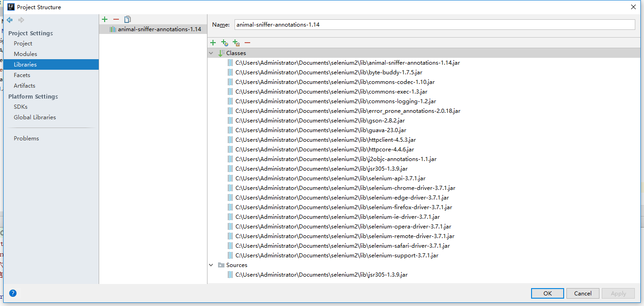Remove the selected library

(116, 19)
